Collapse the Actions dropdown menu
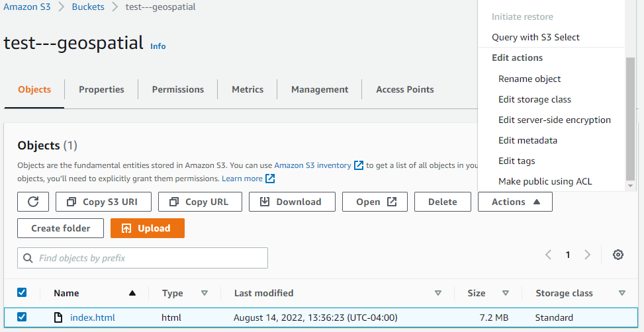 [x=515, y=202]
